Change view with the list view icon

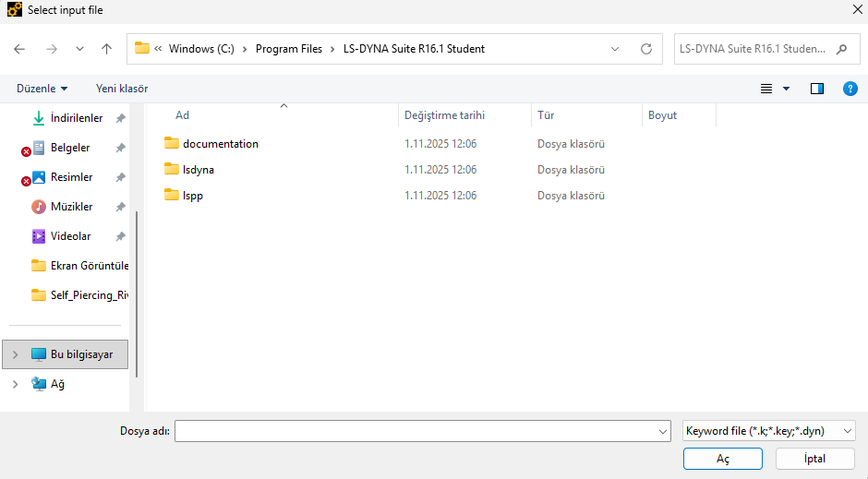coord(766,89)
